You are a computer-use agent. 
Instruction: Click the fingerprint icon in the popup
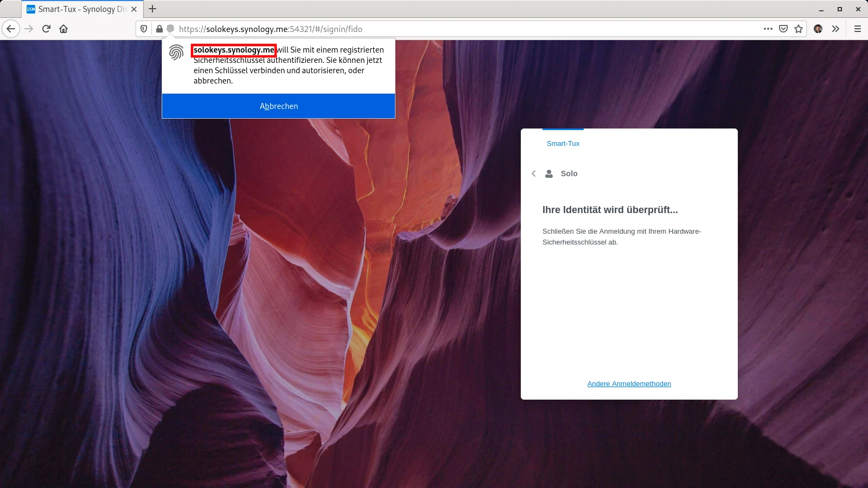coord(176,53)
